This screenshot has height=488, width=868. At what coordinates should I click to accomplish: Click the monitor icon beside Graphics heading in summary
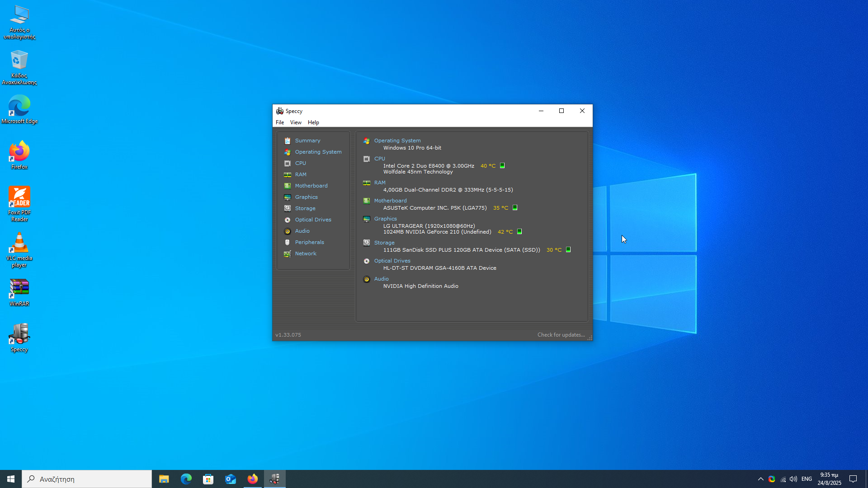point(367,219)
